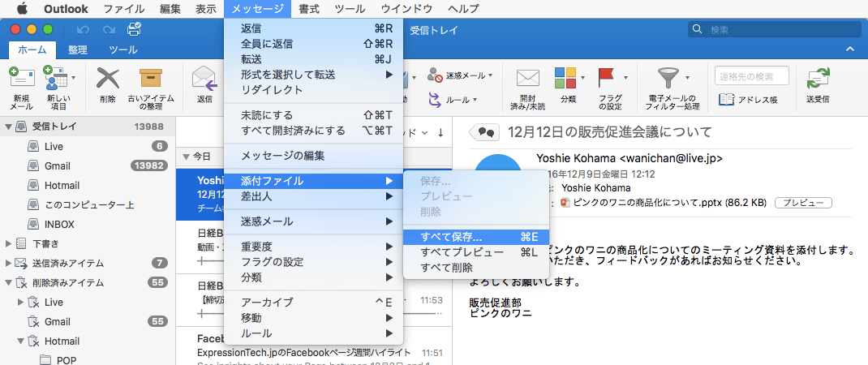Open the New Item dropdown arrow
The width and height of the screenshot is (868, 365).
pyautogui.click(x=74, y=78)
